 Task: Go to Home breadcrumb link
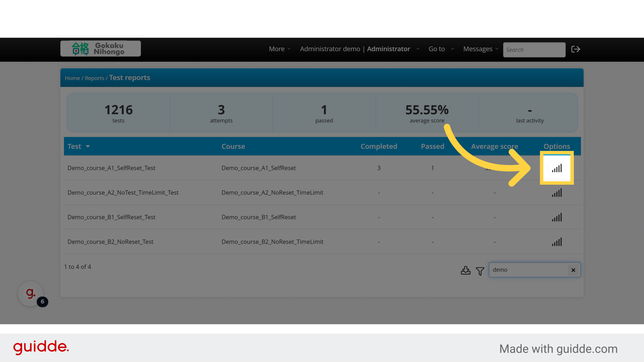[x=72, y=78]
